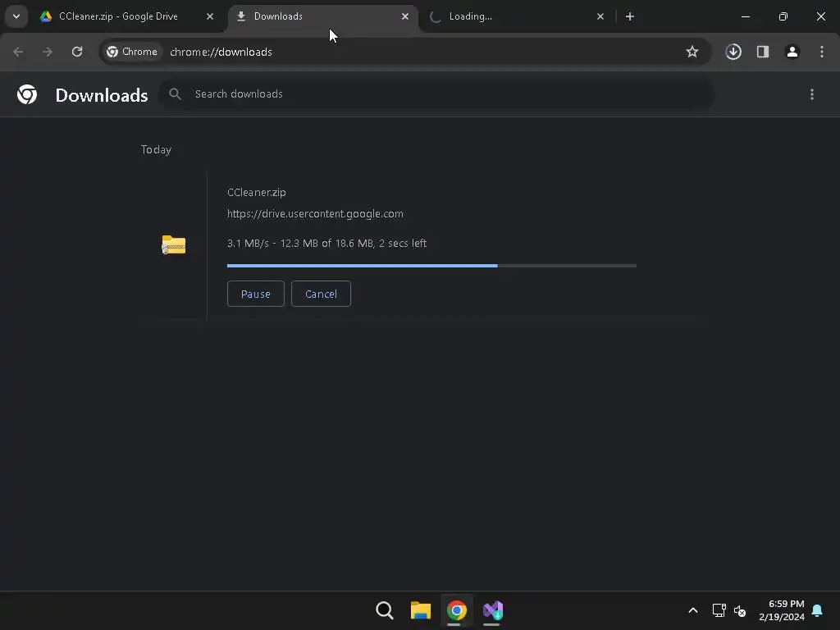Viewport: 840px width, 630px height.
Task: Open the notification bell icon
Action: point(817,610)
